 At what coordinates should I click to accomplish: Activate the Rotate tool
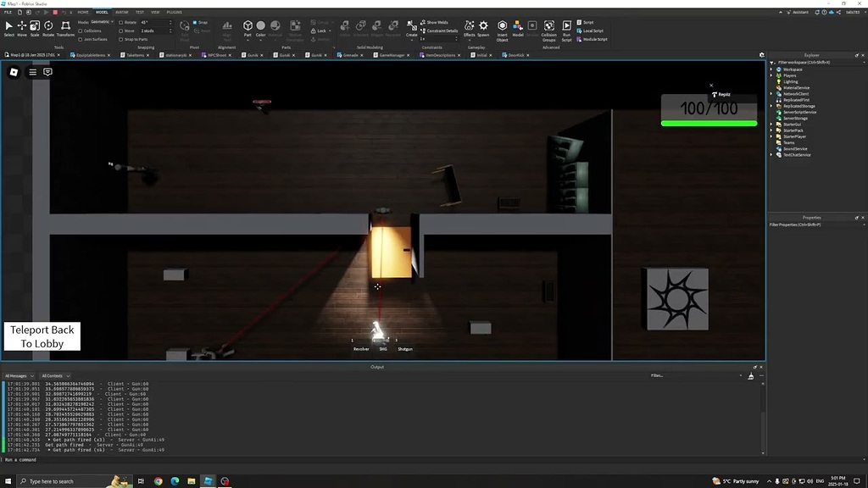[x=48, y=26]
